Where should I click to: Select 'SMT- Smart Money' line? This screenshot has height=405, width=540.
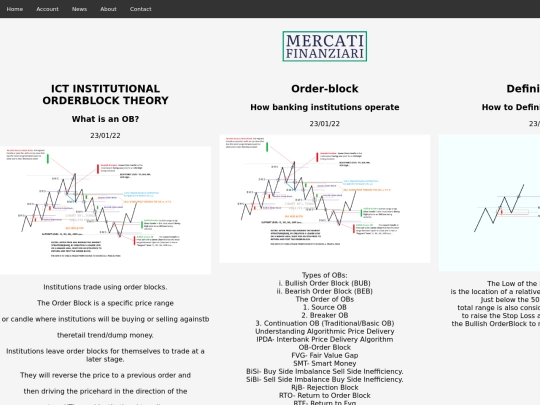tap(325, 363)
